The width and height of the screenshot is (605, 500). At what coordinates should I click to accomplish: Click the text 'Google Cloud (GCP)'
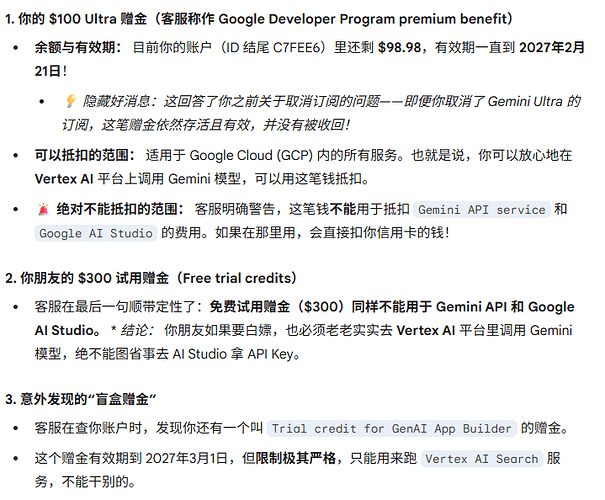251,155
